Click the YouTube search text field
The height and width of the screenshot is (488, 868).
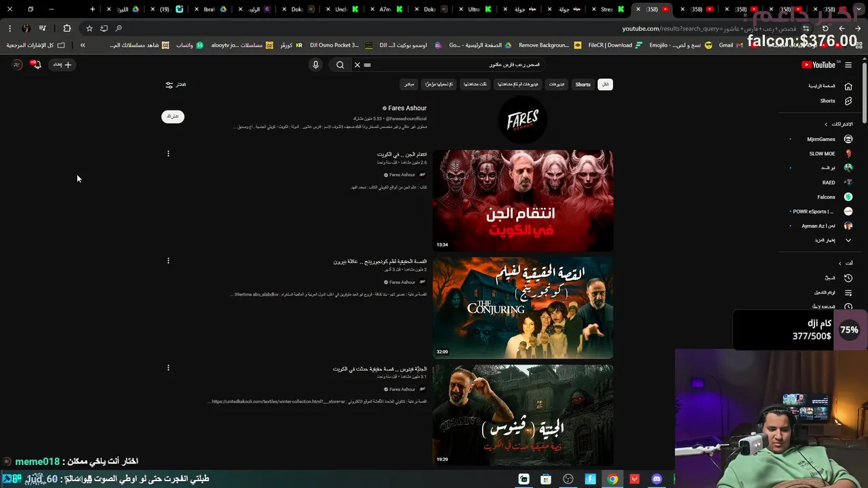(x=454, y=65)
